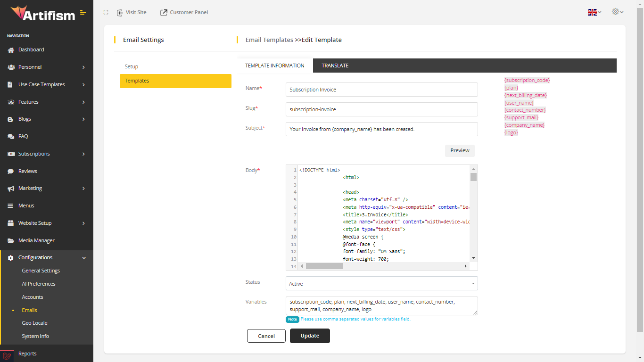Click the FAQ chat bubbles icon

tap(11, 137)
